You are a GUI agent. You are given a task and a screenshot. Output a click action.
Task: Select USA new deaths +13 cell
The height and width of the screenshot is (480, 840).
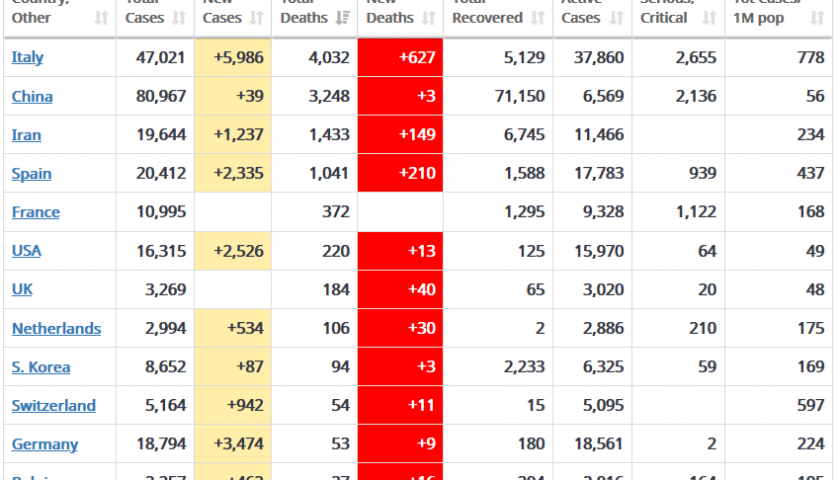[400, 251]
